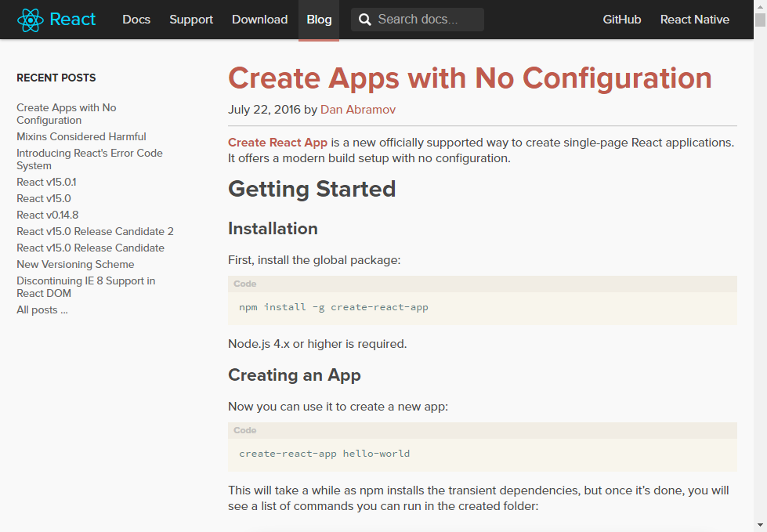Click the magnifying glass search icon
Image resolution: width=767 pixels, height=532 pixels.
tap(365, 20)
